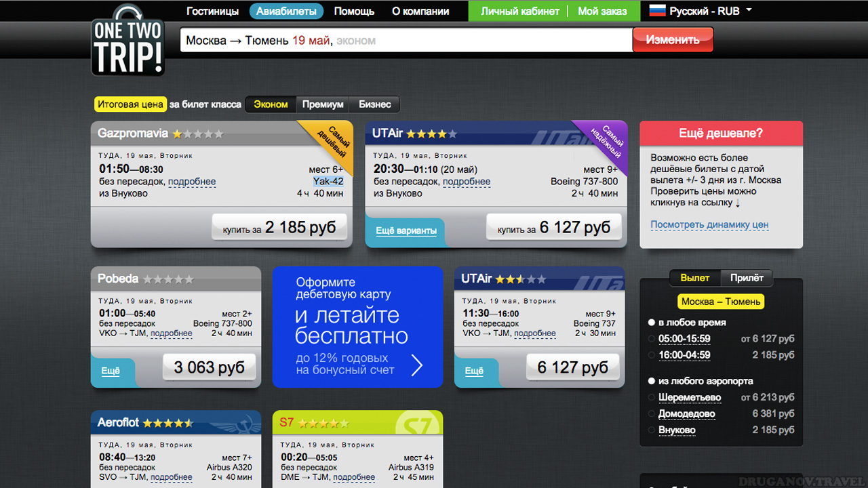Select the Эконом class tab
The image size is (868, 488).
(x=271, y=104)
